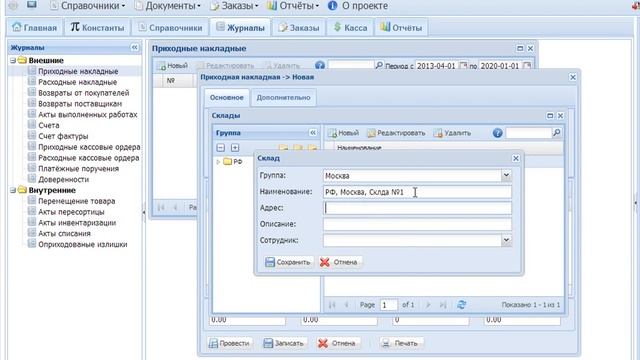Switch to the Константы tab
640x360 pixels.
97,28
